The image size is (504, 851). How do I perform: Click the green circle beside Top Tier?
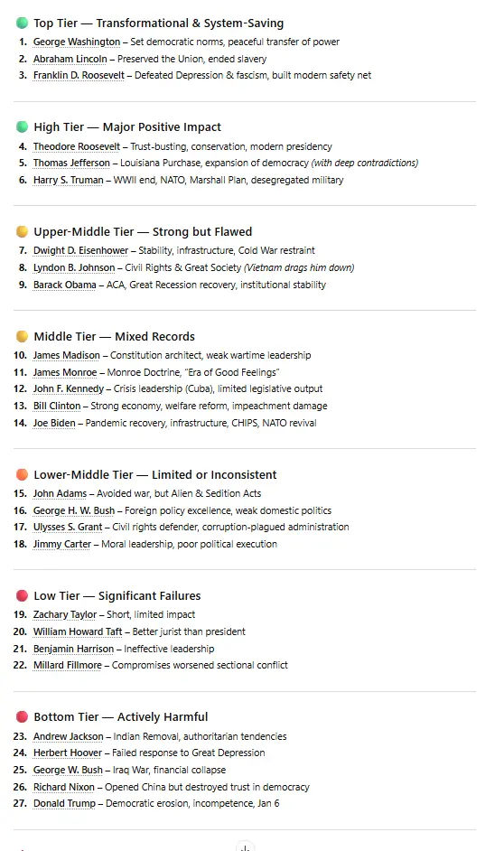pos(23,23)
